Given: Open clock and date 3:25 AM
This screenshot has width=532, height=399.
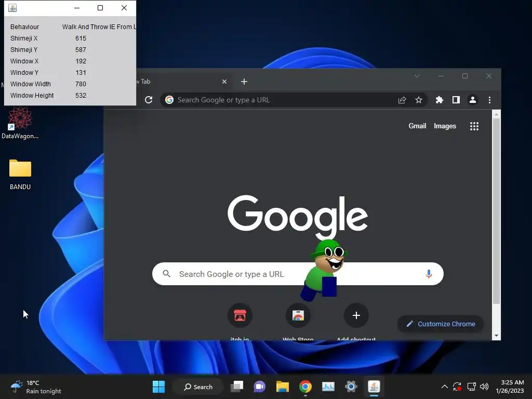Looking at the screenshot, I should click(x=510, y=387).
